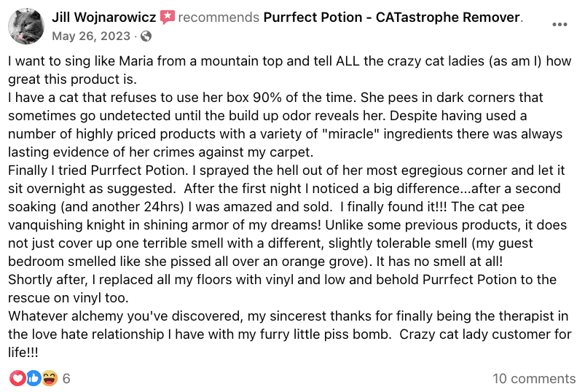Screen dimensions: 585x392
Task: Visit the Purrfect Potion - CATastrophe Remover page
Action: (x=393, y=16)
